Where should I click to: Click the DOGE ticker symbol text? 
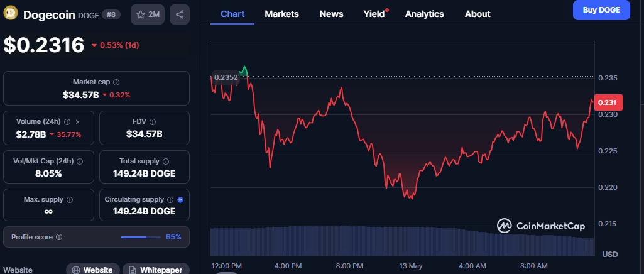pos(89,15)
